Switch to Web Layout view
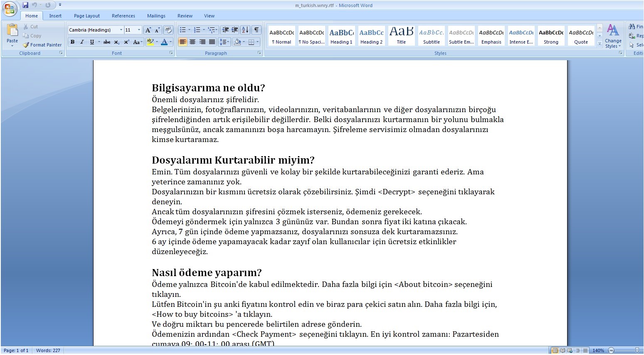The image size is (644, 355). coord(570,350)
